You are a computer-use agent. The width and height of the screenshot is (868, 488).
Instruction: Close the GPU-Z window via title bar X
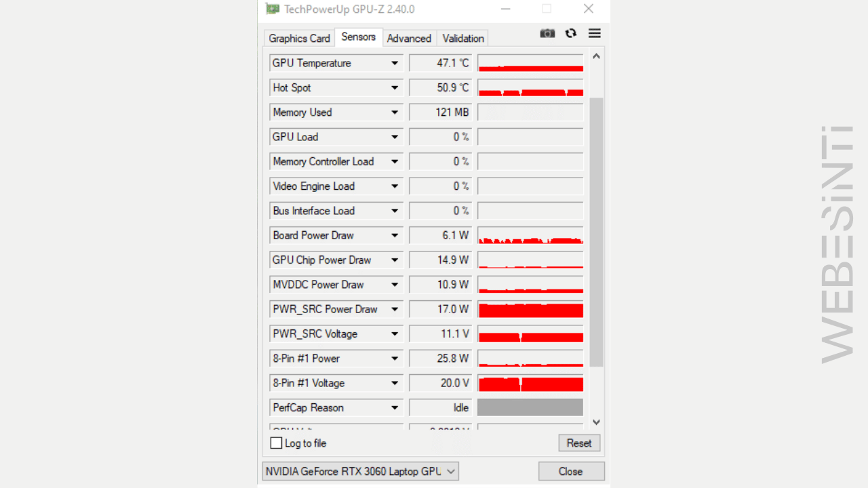point(589,9)
